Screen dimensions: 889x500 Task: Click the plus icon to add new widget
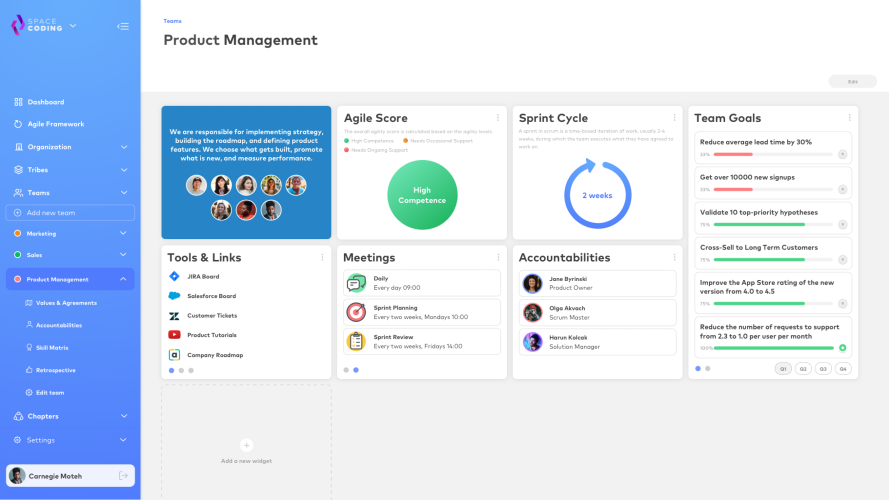(246, 446)
